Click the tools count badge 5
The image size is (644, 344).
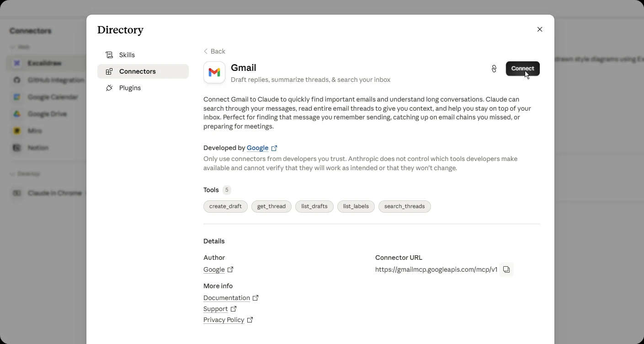(227, 190)
